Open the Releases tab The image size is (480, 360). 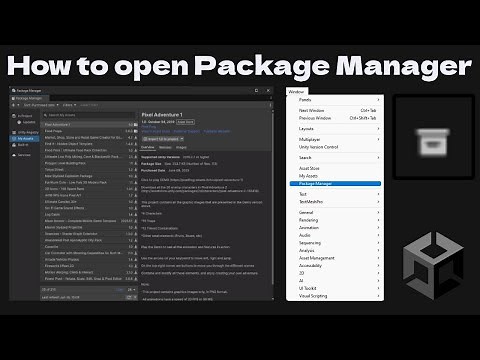165,147
